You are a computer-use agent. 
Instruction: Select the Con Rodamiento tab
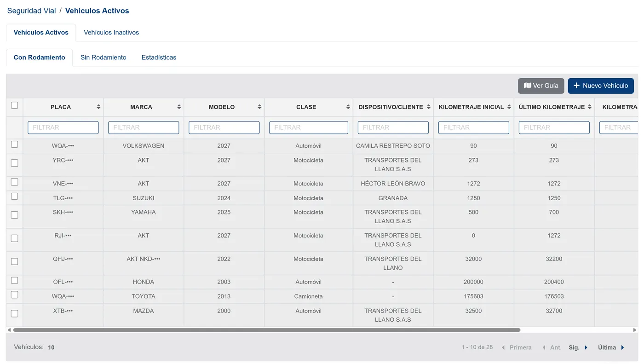click(40, 58)
